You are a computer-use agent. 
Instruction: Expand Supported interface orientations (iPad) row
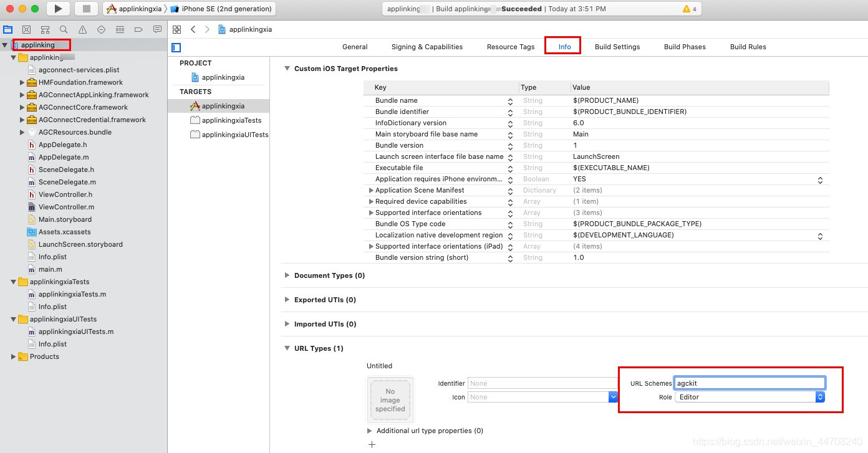371,246
